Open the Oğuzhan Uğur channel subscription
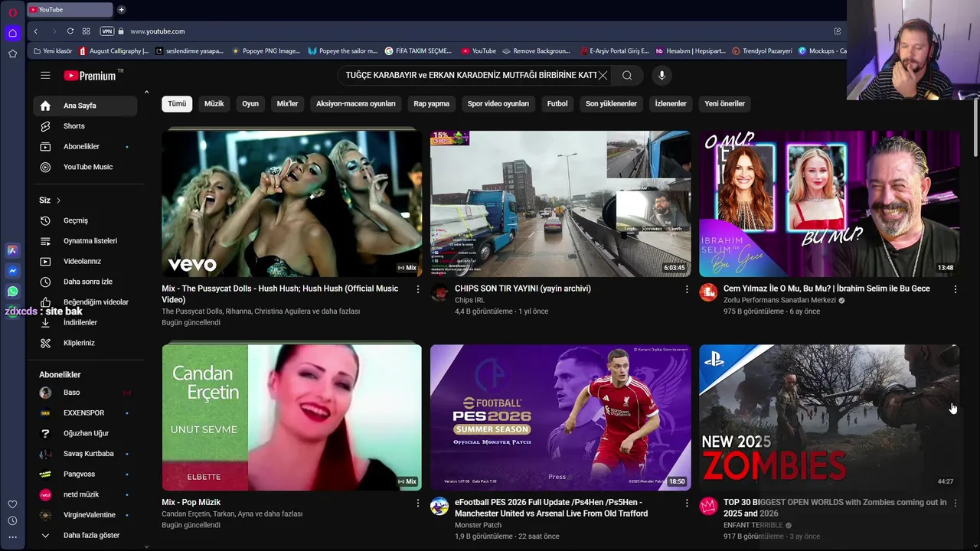This screenshot has width=980, height=551. pyautogui.click(x=85, y=433)
